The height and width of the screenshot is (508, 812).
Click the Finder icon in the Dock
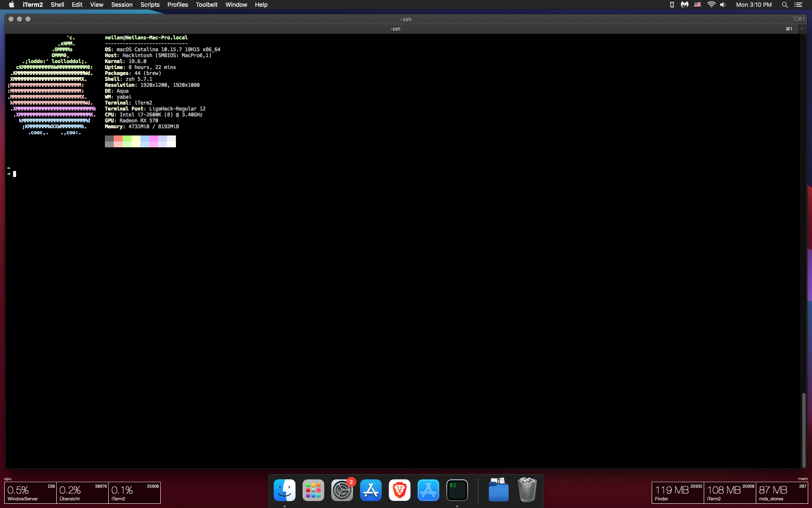pyautogui.click(x=284, y=490)
